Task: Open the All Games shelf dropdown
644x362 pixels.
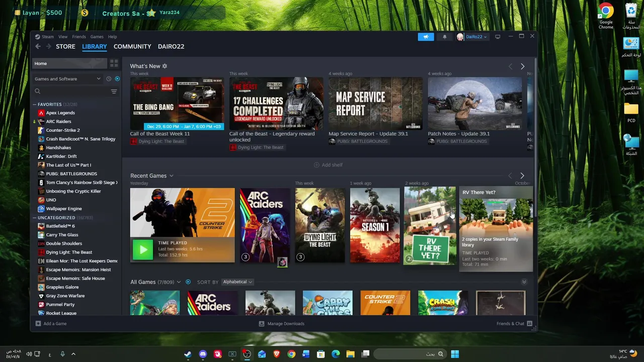Action: [179, 282]
